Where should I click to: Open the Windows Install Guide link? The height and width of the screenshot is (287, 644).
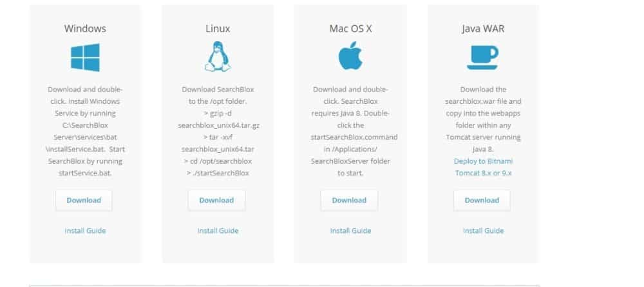(x=85, y=230)
